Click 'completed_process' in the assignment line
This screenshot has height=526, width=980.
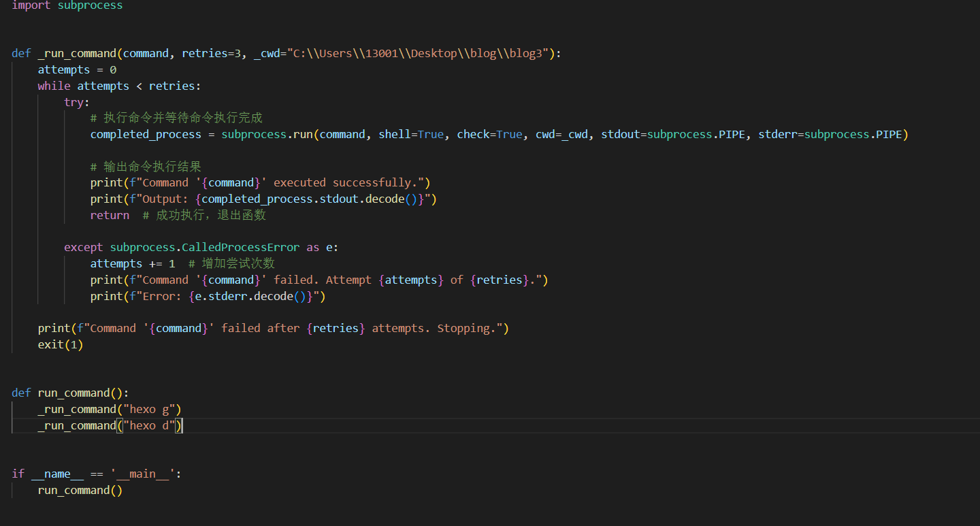(146, 134)
